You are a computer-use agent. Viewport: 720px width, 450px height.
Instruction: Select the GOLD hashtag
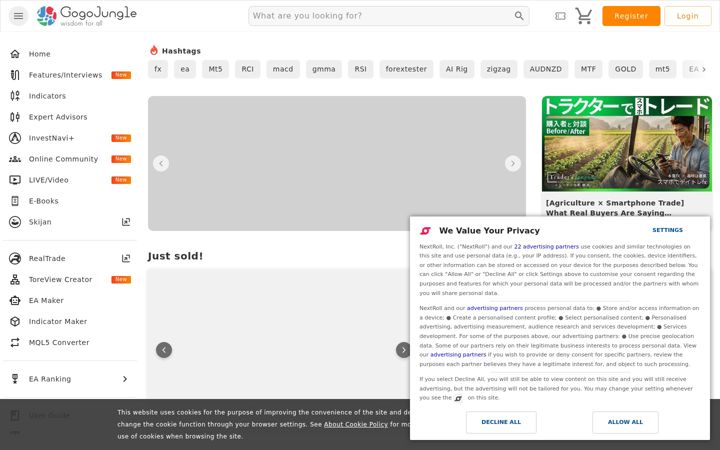coord(625,69)
